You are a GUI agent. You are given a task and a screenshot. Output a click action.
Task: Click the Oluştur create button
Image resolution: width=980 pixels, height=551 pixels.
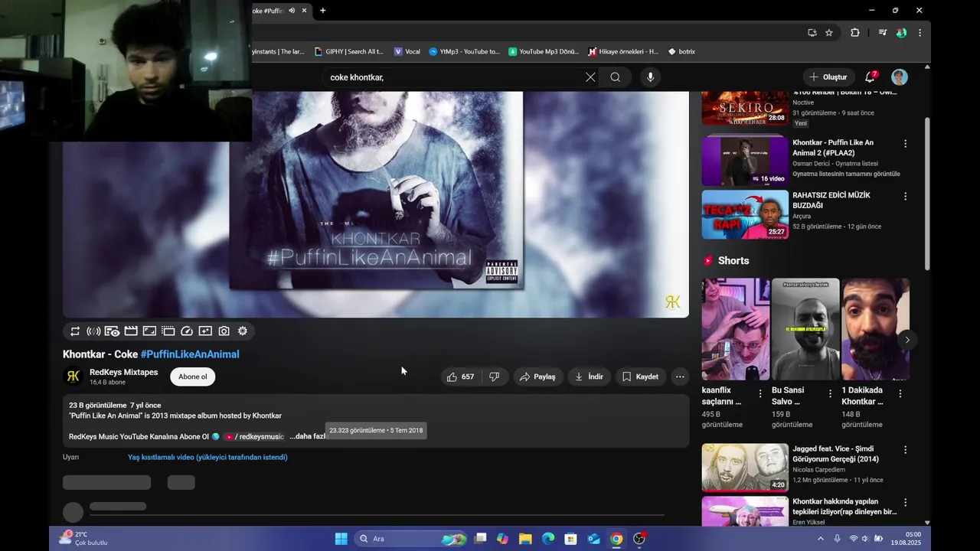coord(828,77)
